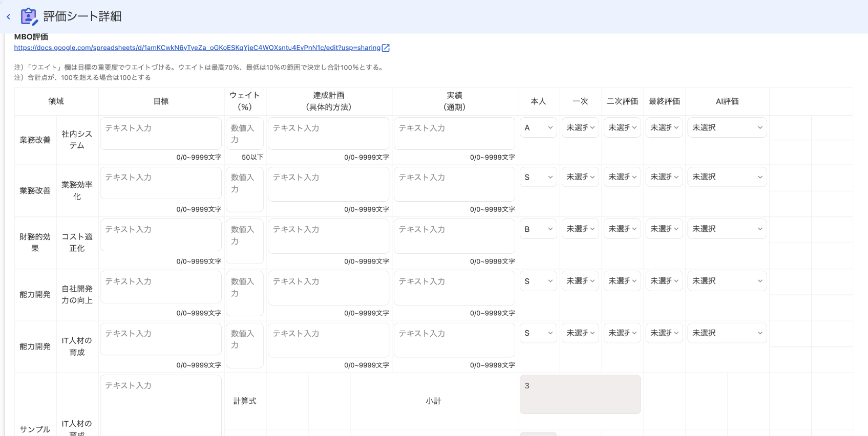The image size is (868, 436).
Task: Open 最終評価 dropdown in 業務効率化 row
Action: (x=664, y=177)
